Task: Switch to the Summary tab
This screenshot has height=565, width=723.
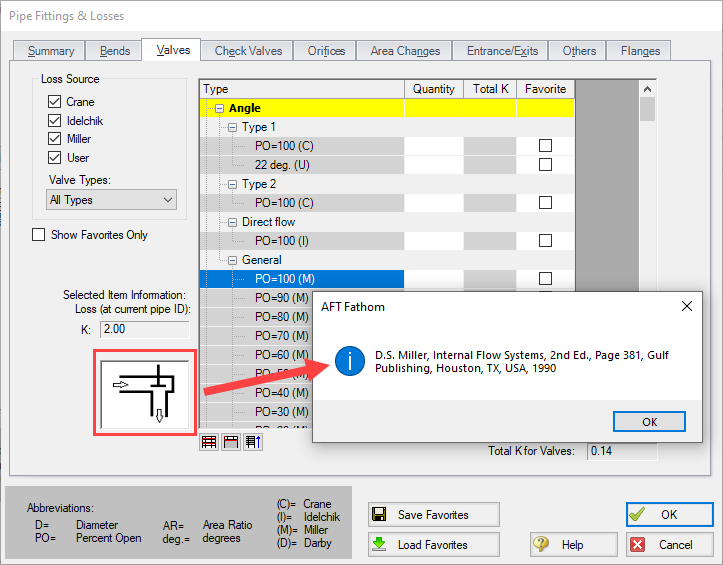Action: pyautogui.click(x=50, y=51)
